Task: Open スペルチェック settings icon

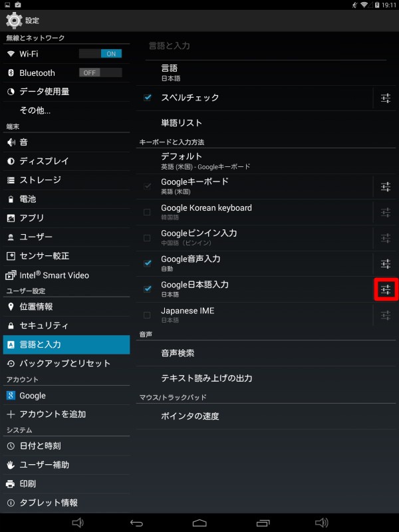Action: 386,98
